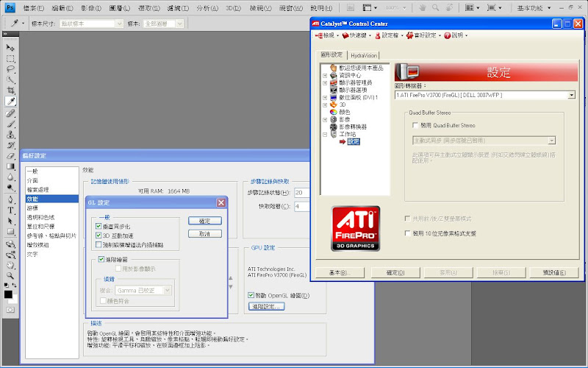Image resolution: width=588 pixels, height=368 pixels.
Task: Toggle Quick Mask mode icon
Action: [x=10, y=310]
